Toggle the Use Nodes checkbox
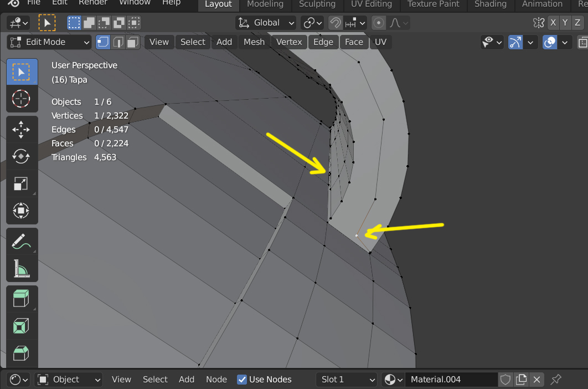588x389 pixels. pyautogui.click(x=242, y=380)
